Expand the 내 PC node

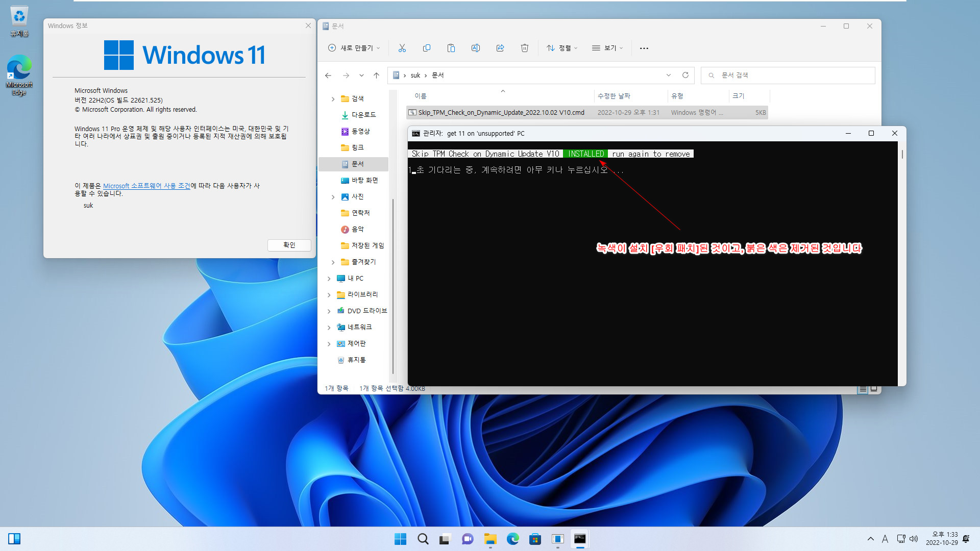tap(329, 279)
